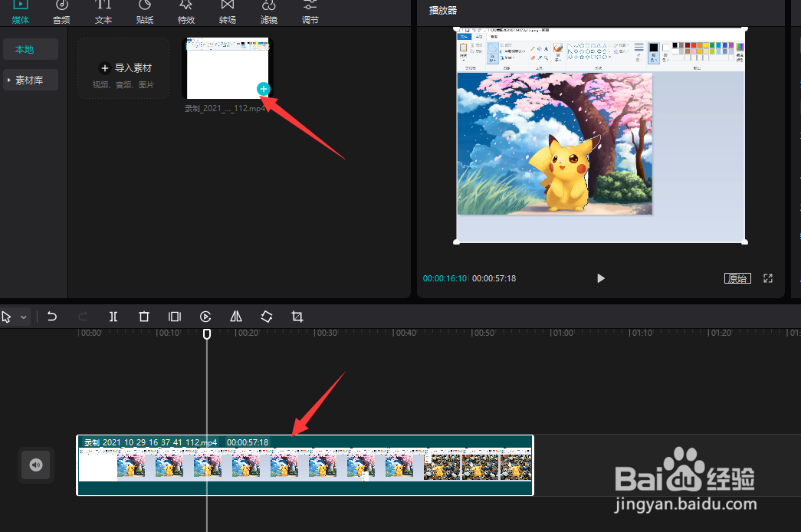Undo the last action
Screen dimensions: 801x532
point(51,317)
